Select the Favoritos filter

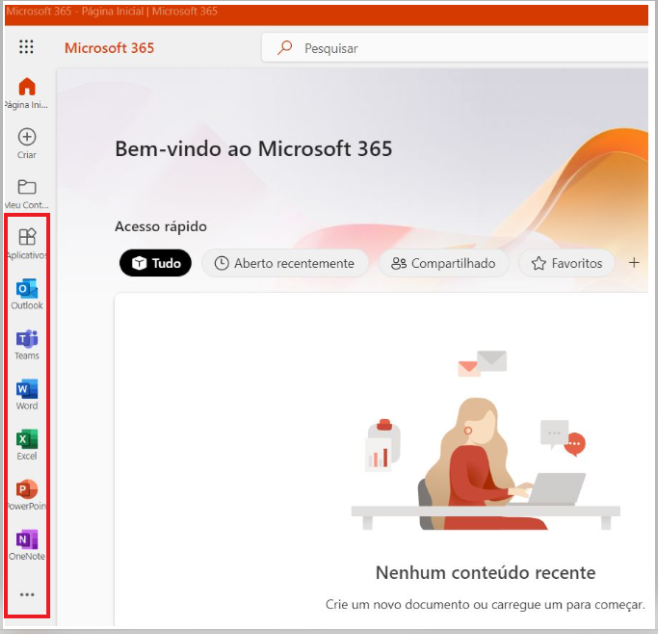click(566, 263)
